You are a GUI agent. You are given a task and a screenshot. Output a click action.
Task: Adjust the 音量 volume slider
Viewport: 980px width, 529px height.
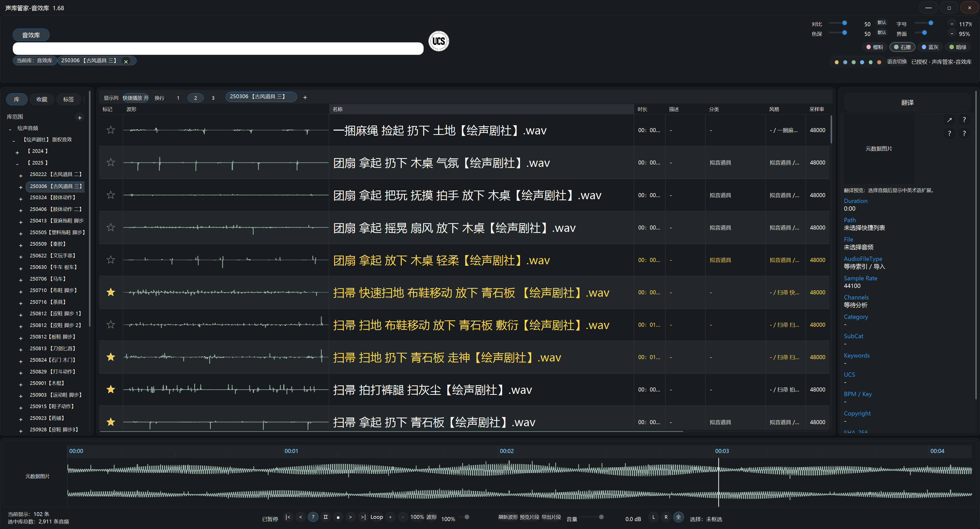pyautogui.click(x=592, y=517)
